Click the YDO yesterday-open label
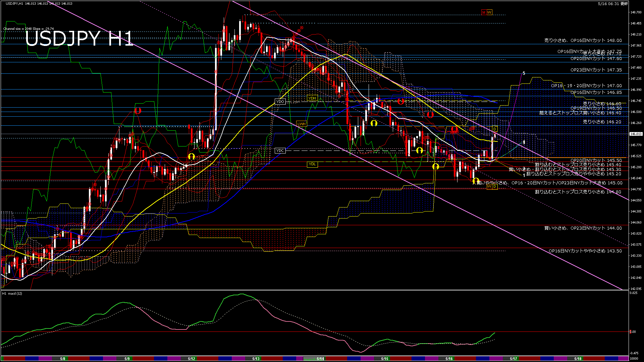The height and width of the screenshot is (362, 644). (280, 102)
